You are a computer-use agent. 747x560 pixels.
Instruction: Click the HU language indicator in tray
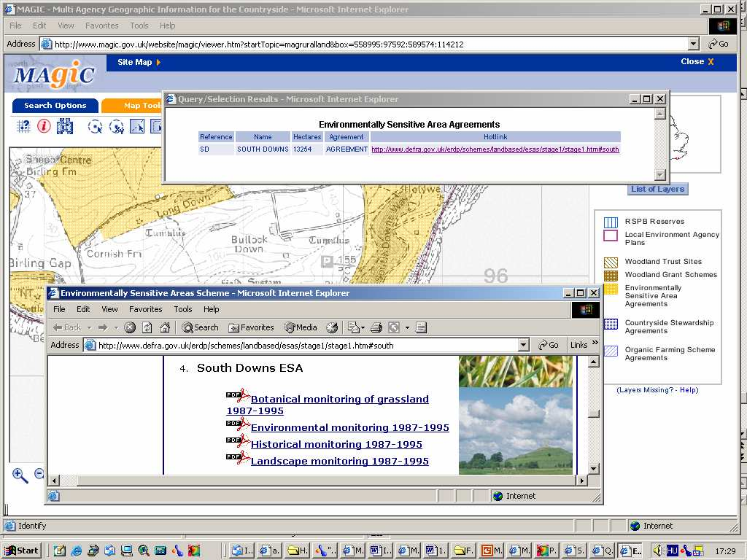tap(672, 551)
